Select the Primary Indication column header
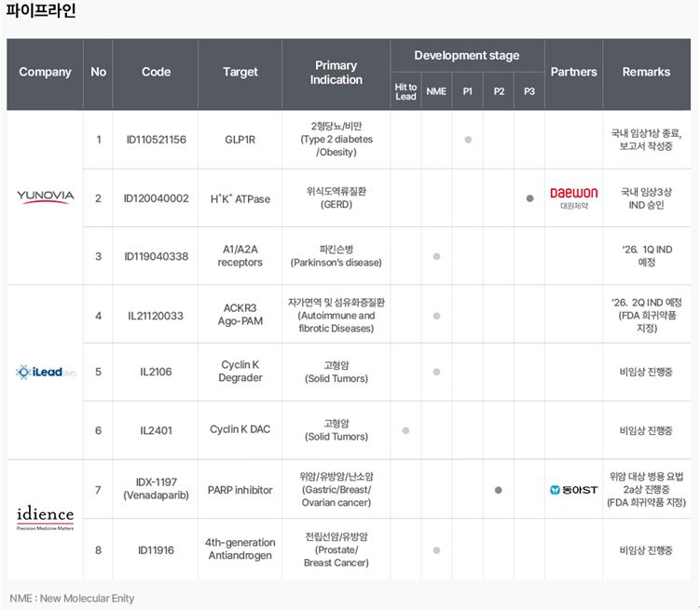Viewport: 700px width, 611px height. (x=336, y=73)
